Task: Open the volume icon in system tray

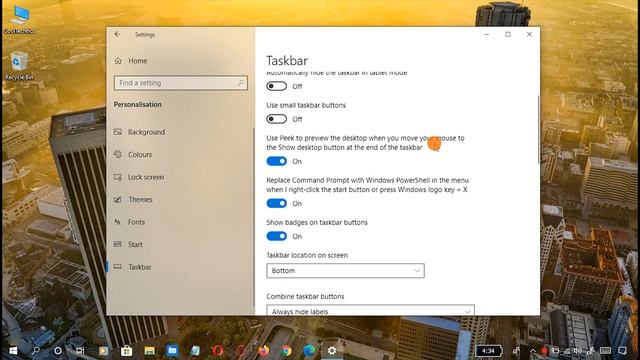Action: 578,351
